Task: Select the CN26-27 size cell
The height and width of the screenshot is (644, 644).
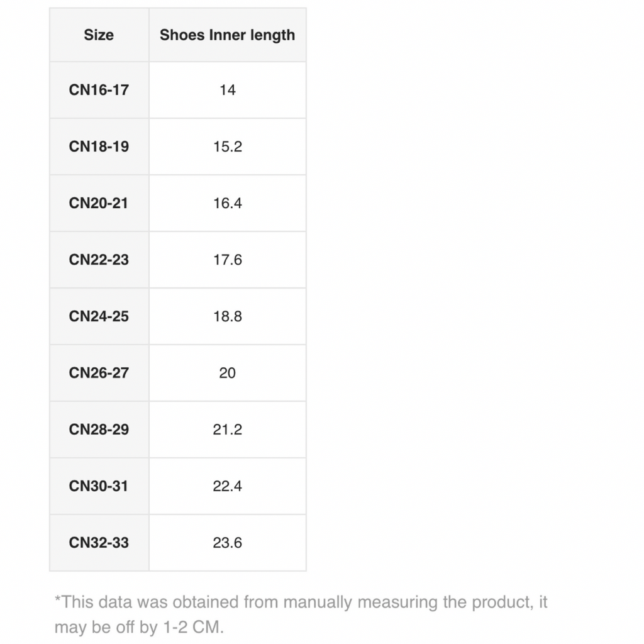Action: (99, 373)
